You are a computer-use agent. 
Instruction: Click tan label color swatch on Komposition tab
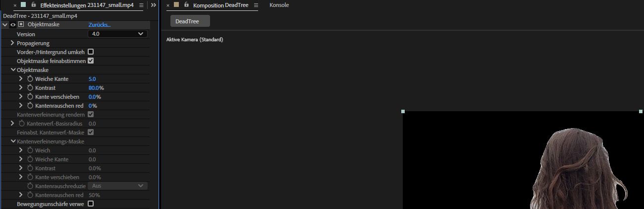(176, 4)
